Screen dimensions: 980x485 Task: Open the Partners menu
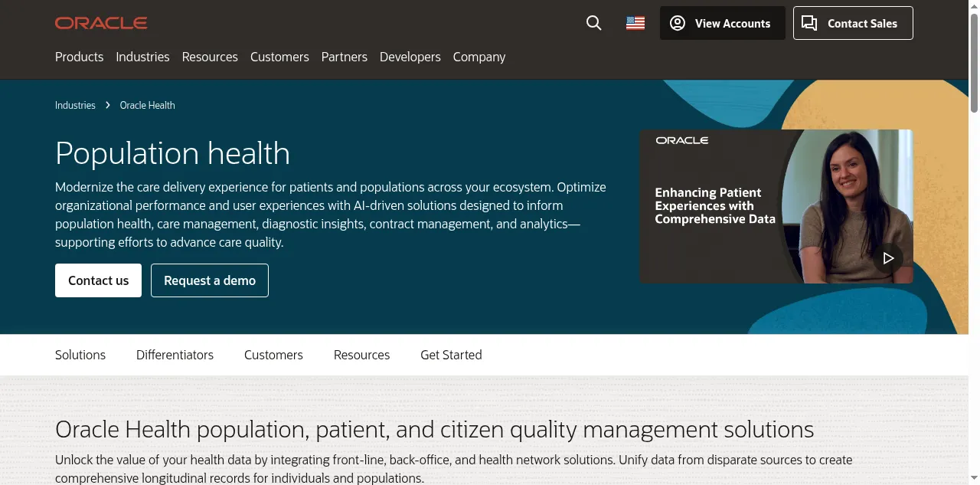345,57
